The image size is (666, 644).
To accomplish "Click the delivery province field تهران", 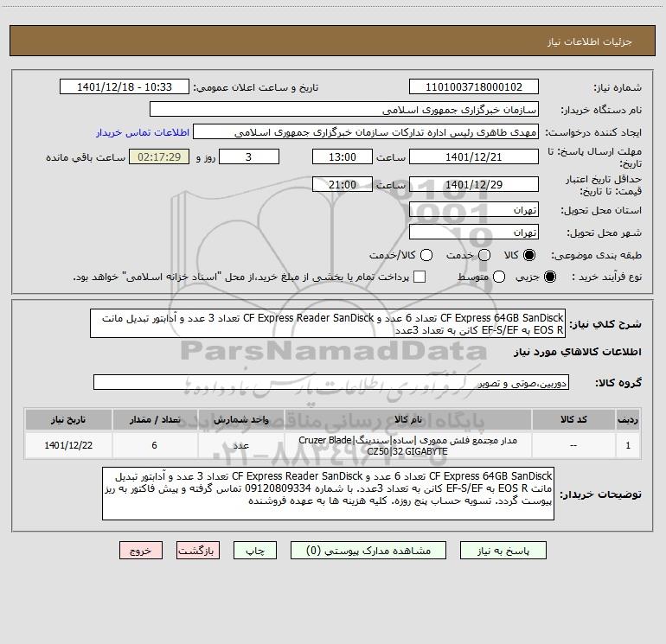I will 474,210.
